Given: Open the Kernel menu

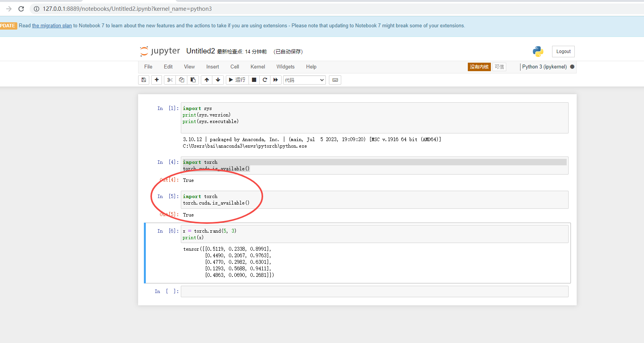Looking at the screenshot, I should coord(258,67).
